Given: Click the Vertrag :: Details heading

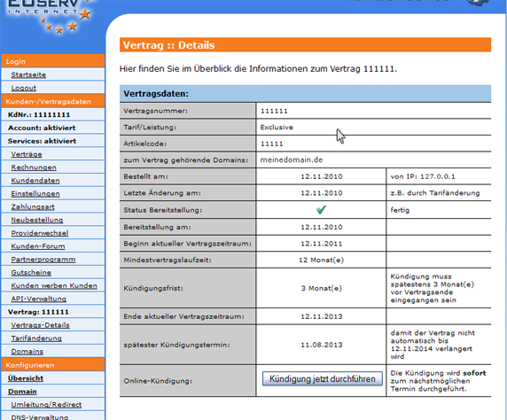Looking at the screenshot, I should click(x=168, y=45).
